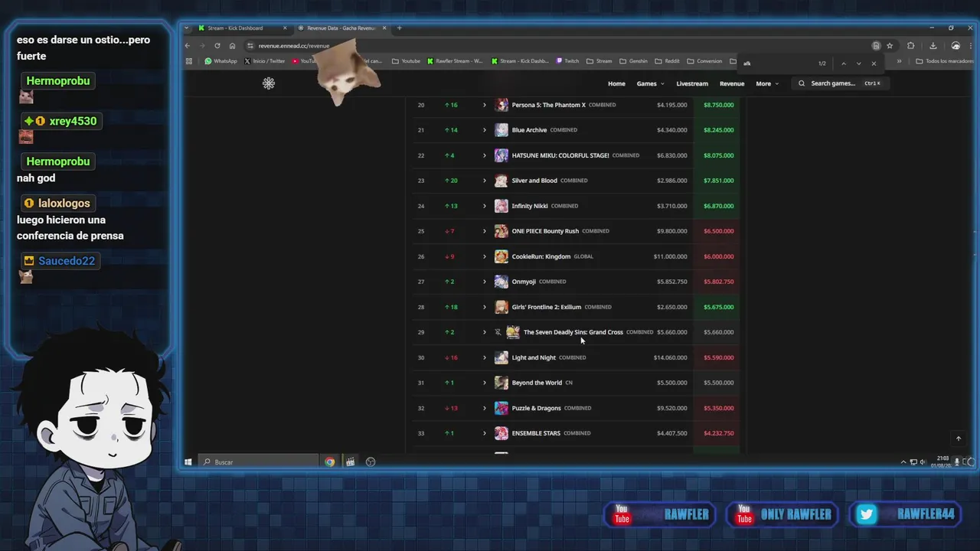Open the Youtube bookmarks folder

click(406, 61)
